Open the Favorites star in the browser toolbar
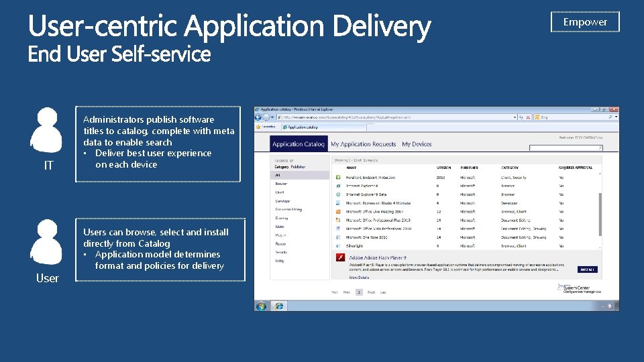Image resolution: width=644 pixels, height=362 pixels. pyautogui.click(x=258, y=127)
